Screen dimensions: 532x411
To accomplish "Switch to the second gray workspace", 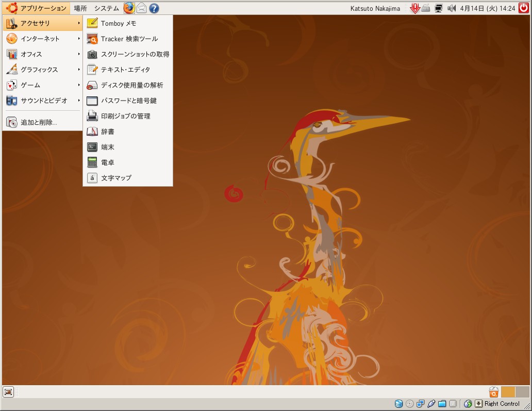I will click(x=523, y=391).
